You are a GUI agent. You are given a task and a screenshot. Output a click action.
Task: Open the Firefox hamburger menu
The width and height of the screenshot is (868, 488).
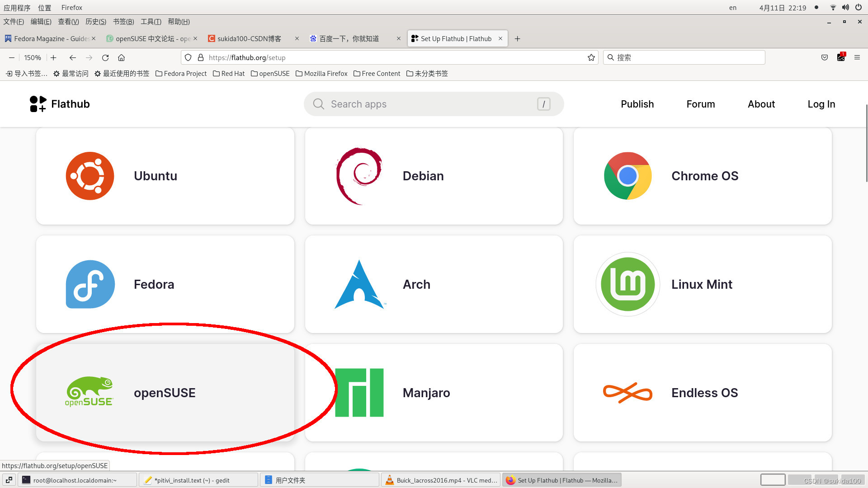click(x=857, y=57)
